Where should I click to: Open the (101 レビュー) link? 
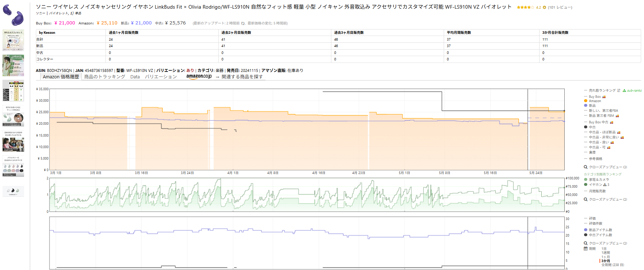pos(560,7)
